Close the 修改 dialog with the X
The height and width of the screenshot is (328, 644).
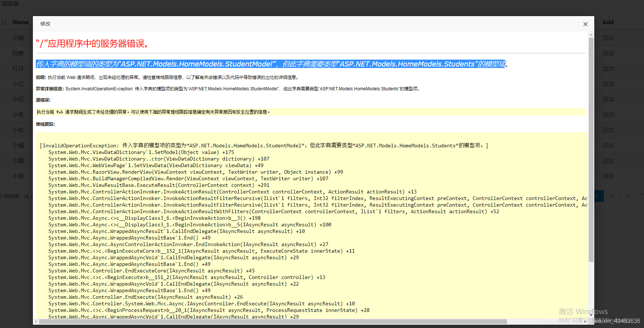pyautogui.click(x=586, y=24)
